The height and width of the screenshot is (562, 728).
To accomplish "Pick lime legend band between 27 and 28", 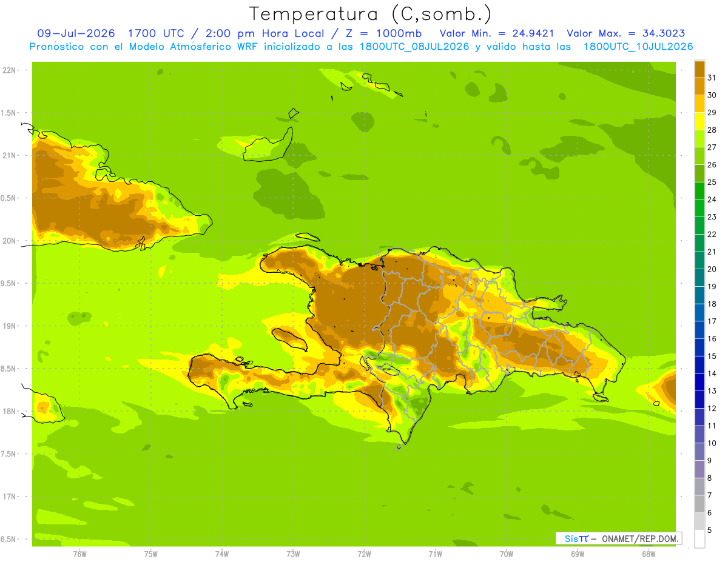I will pyautogui.click(x=699, y=138).
